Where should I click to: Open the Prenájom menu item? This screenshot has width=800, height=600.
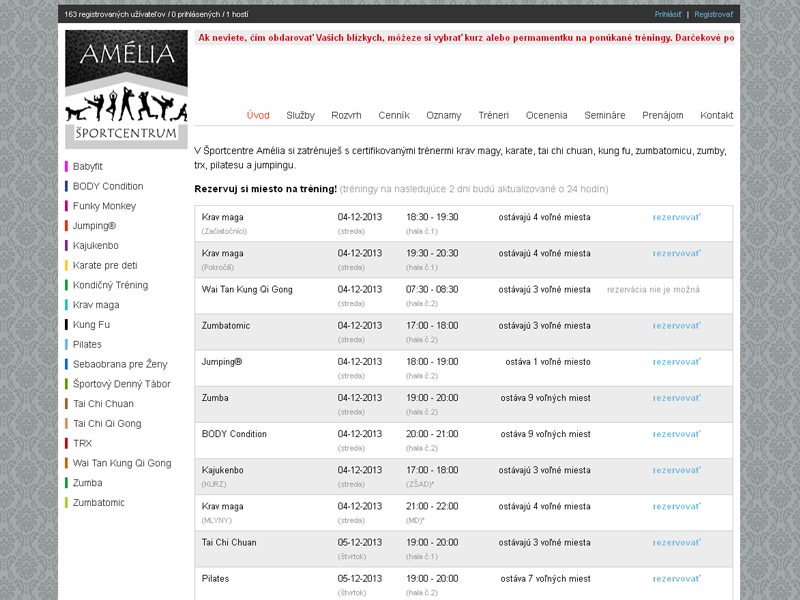(x=663, y=115)
